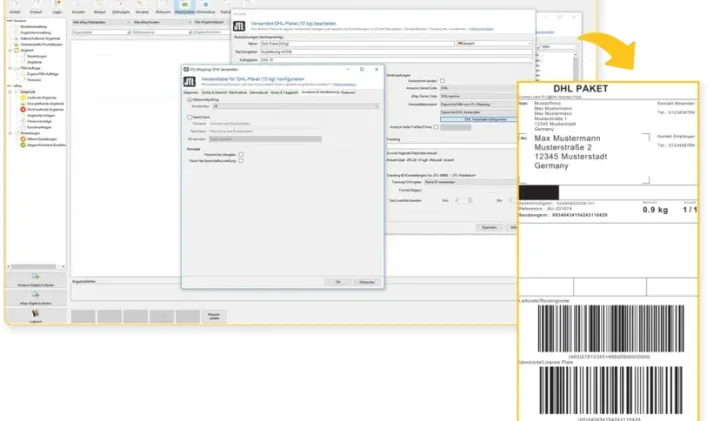Click the search icon in Artikelnummer field
The width and height of the screenshot is (720, 421).
[x=190, y=33]
